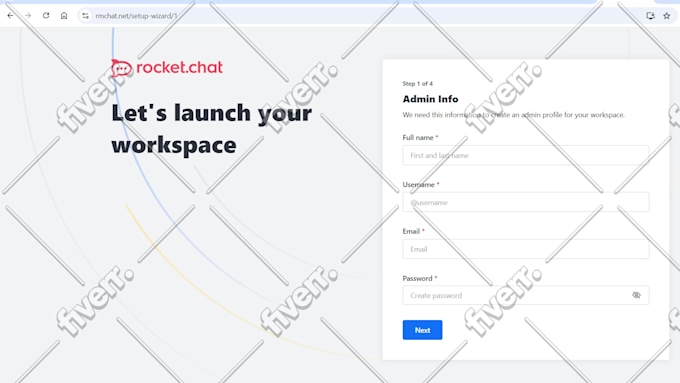680x383 pixels.
Task: Click the 'Username' label
Action: 418,184
